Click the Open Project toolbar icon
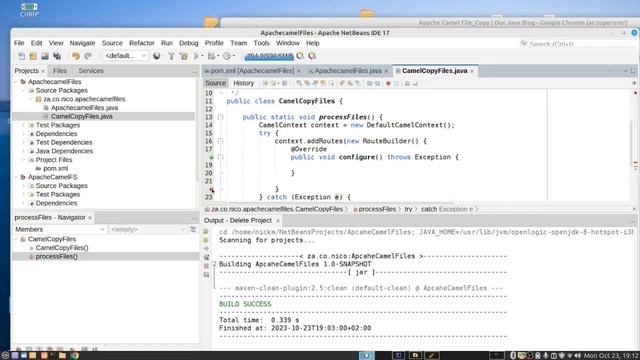 click(45, 56)
